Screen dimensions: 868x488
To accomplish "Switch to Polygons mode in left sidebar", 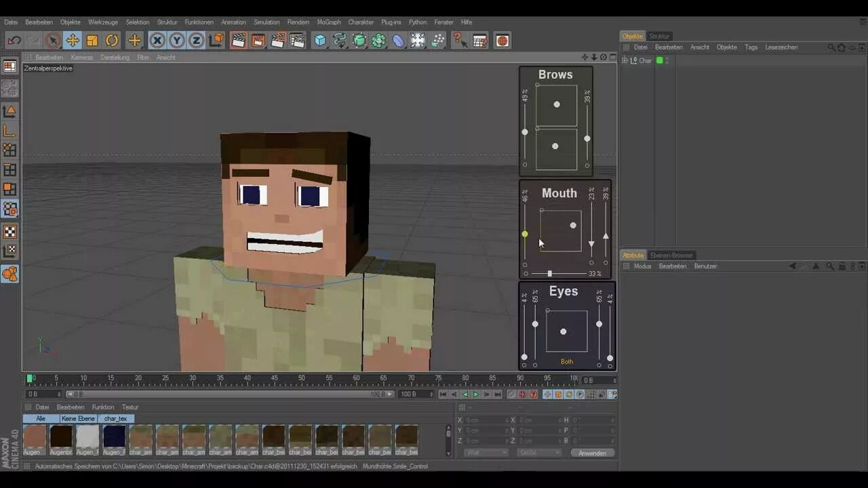I will pos(9,190).
